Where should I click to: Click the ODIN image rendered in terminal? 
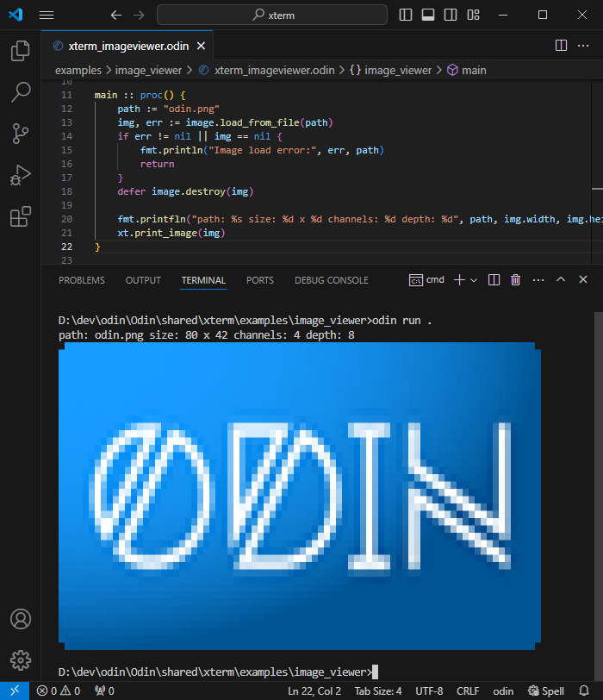(300, 496)
